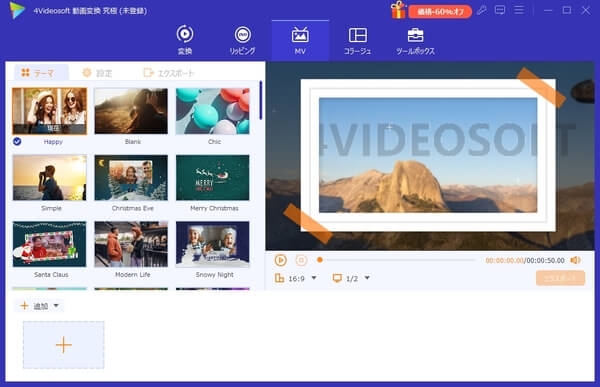
Task: Switch to the テーマ (Theme) tab
Action: click(41, 72)
